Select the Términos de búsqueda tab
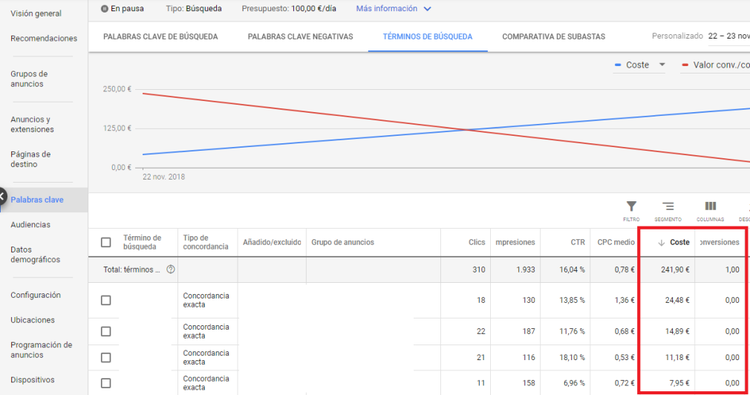The width and height of the screenshot is (750, 395). (428, 36)
